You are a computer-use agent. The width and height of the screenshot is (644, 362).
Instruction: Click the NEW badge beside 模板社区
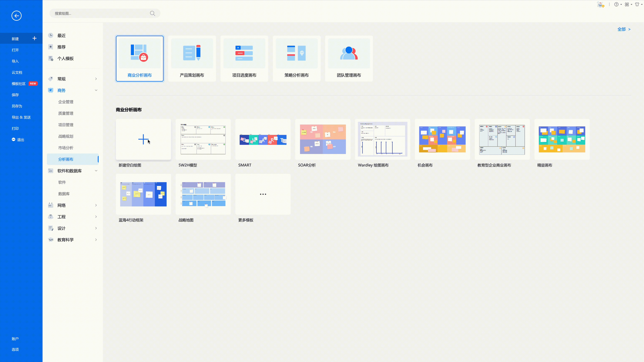pos(33,84)
